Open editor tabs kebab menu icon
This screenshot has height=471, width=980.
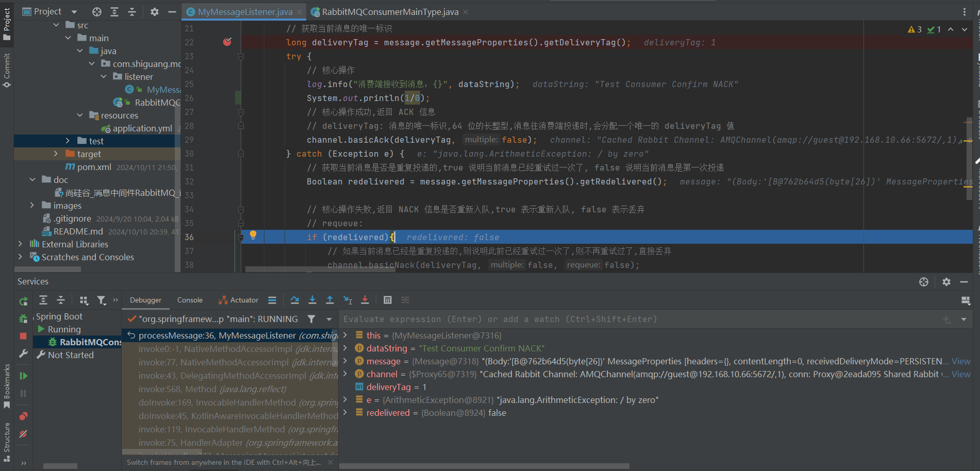(965, 11)
